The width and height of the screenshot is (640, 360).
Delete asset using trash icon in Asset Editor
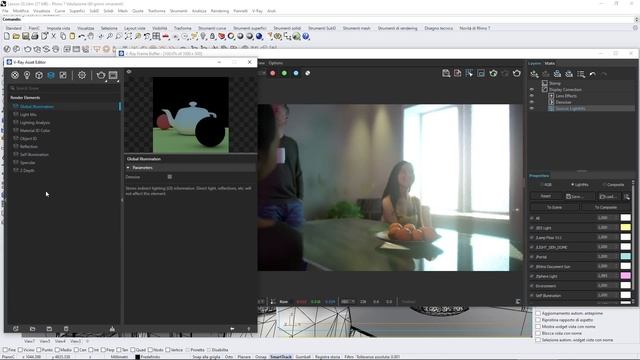tap(66, 329)
